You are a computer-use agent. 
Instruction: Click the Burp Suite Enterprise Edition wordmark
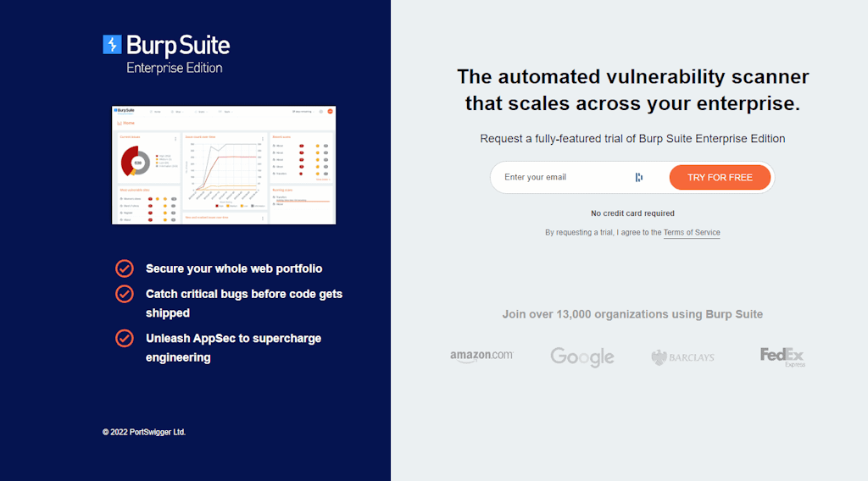click(x=178, y=54)
